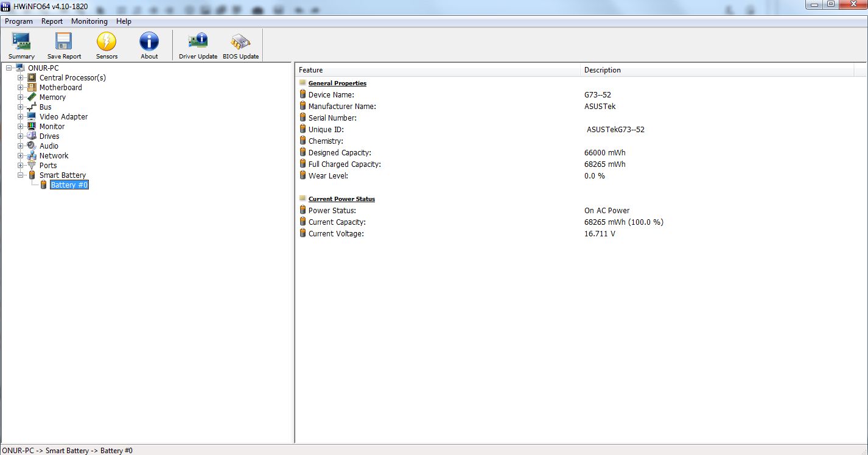This screenshot has width=868, height=455.
Task: Expand the Network node
Action: tap(20, 155)
